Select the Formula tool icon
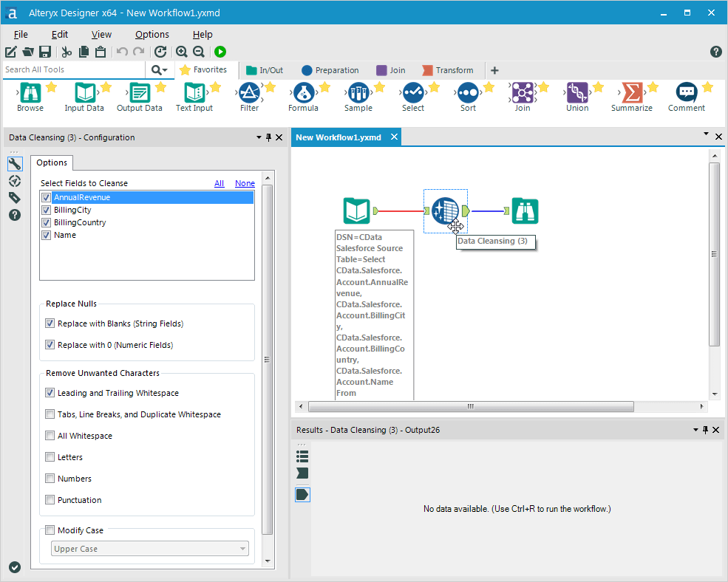The width and height of the screenshot is (728, 582). (303, 93)
